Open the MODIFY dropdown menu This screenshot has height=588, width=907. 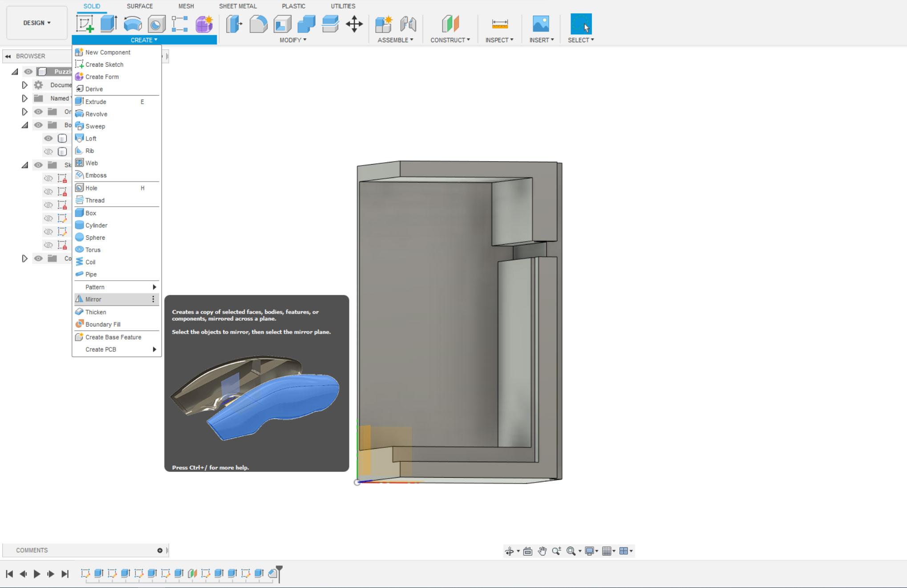tap(293, 40)
